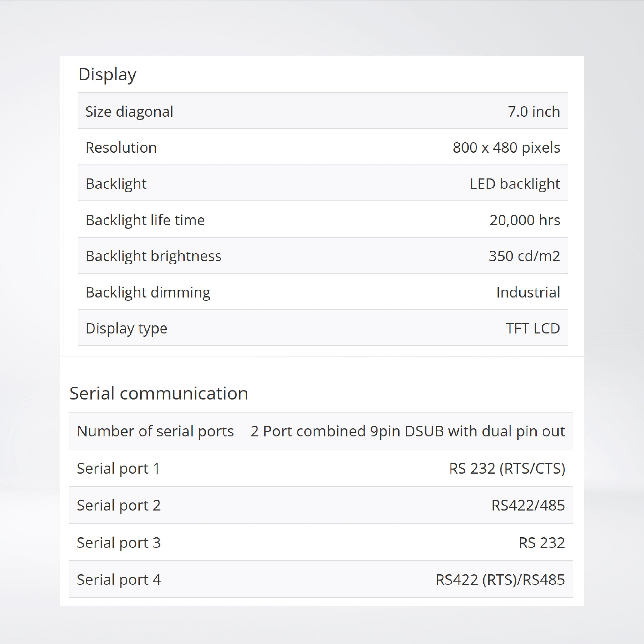This screenshot has width=644, height=644.
Task: Click the 20,000 hrs value
Action: coord(524,220)
